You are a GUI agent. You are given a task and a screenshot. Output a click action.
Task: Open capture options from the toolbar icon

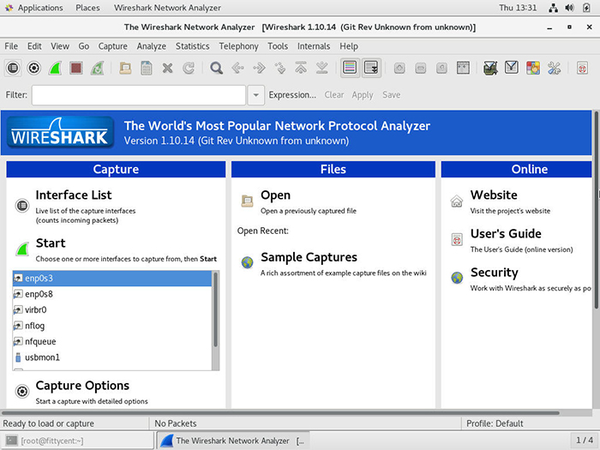(x=34, y=68)
